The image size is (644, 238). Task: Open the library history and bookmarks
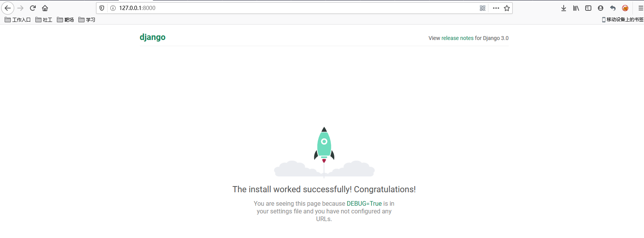click(x=576, y=8)
